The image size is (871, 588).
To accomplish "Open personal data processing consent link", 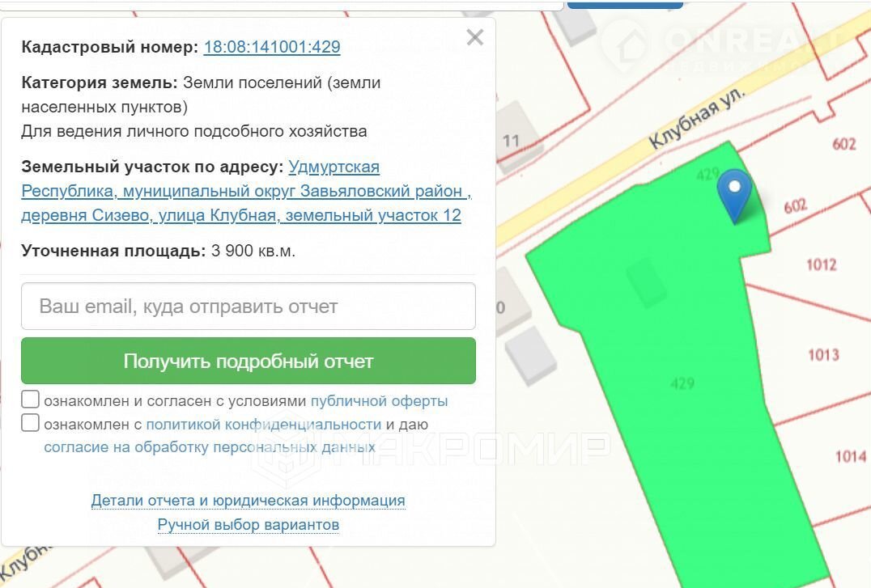I will click(209, 447).
